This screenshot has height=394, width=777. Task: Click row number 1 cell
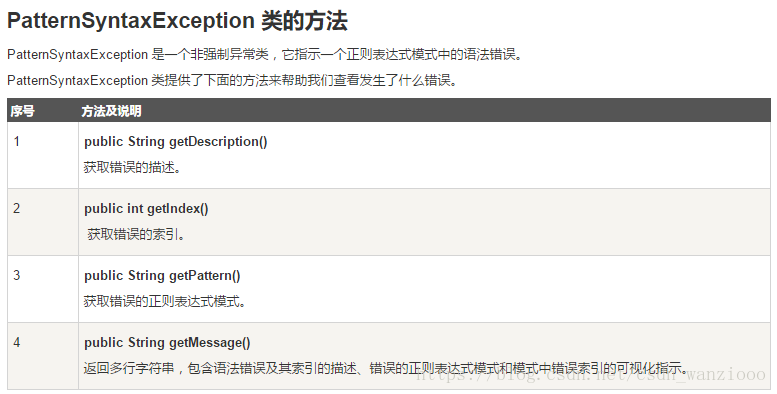pos(43,155)
